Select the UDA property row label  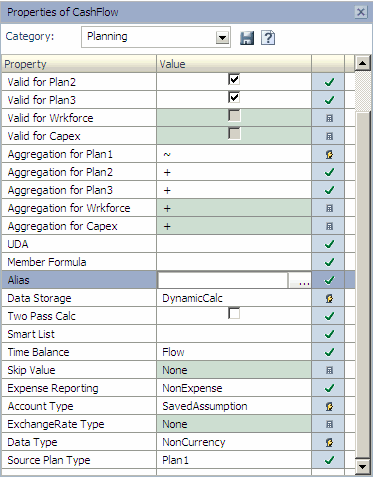click(x=18, y=244)
